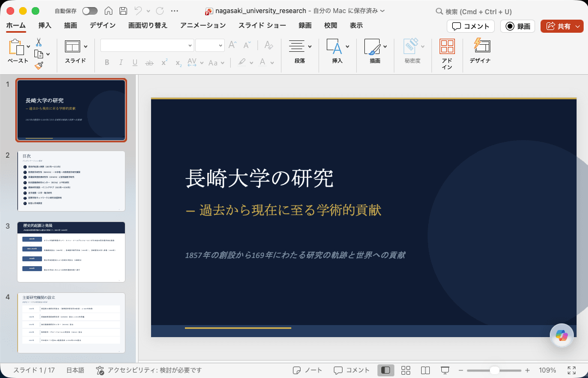Image resolution: width=588 pixels, height=378 pixels.
Task: Open the アニメーション ribbon tab
Action: coord(203,26)
